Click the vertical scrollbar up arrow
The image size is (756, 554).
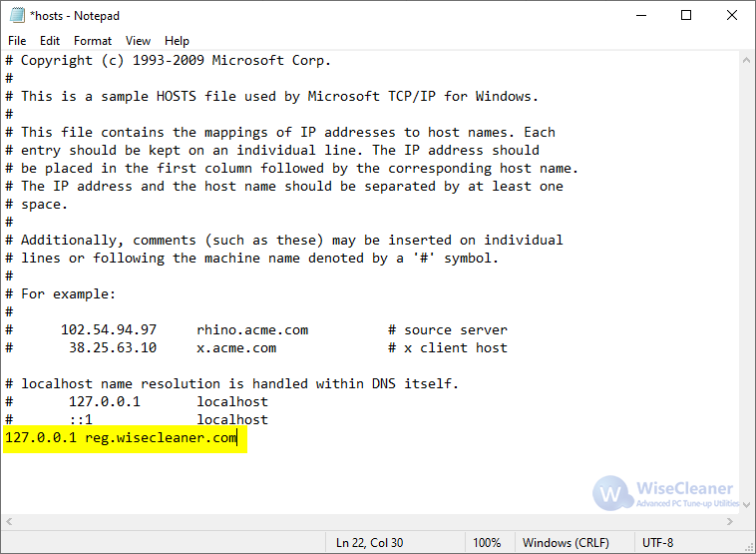(x=746, y=60)
